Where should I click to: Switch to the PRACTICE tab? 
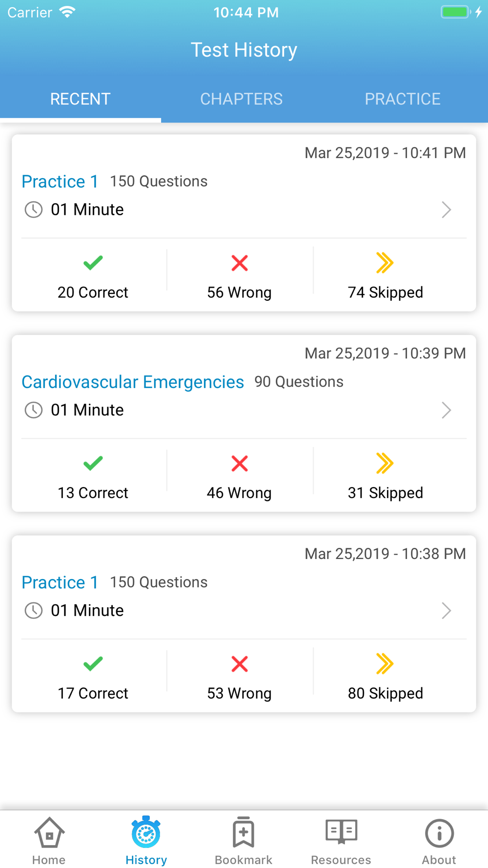[x=403, y=99]
